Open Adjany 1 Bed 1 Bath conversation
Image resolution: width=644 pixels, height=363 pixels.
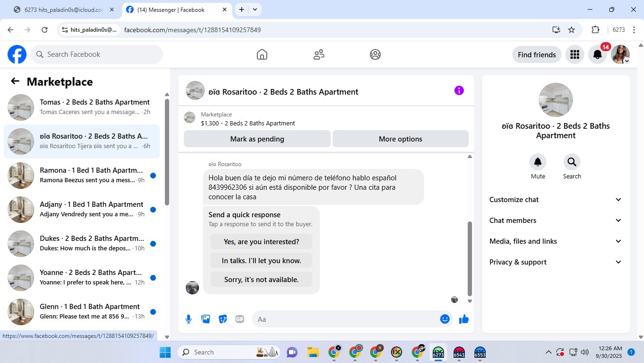[82, 210]
